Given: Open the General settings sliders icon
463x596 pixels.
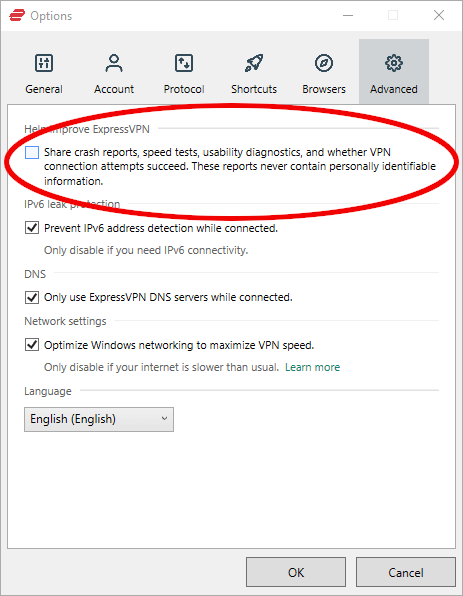Looking at the screenshot, I should [44, 63].
